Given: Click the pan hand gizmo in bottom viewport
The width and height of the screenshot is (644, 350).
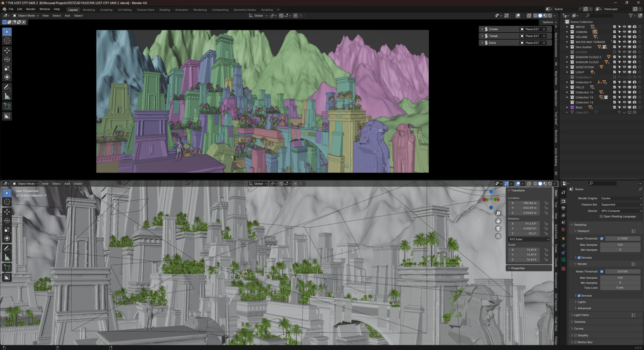Looking at the screenshot, I should coord(498,221).
